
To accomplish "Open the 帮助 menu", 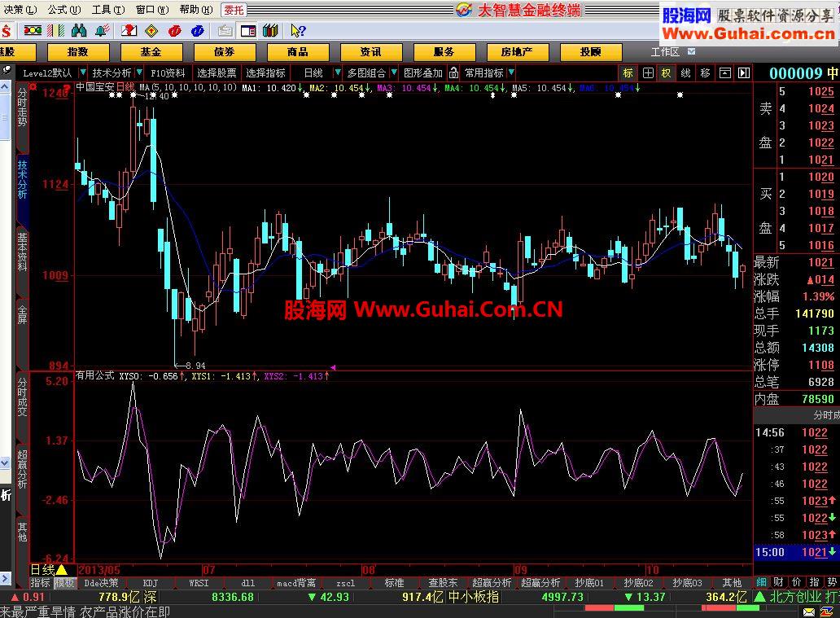I will click(195, 10).
